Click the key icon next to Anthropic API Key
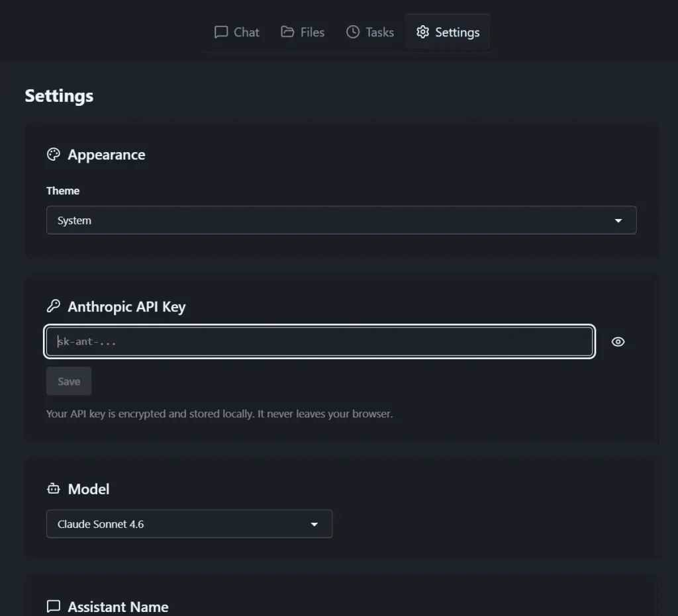Viewport: 678px width, 616px height. (53, 306)
